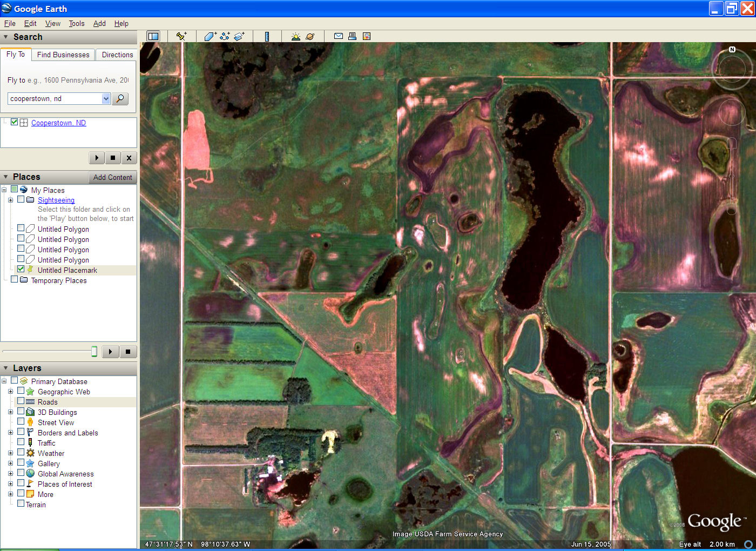Viewport: 756px width, 551px height.
Task: Expand the Geographic Web layer node
Action: [10, 392]
